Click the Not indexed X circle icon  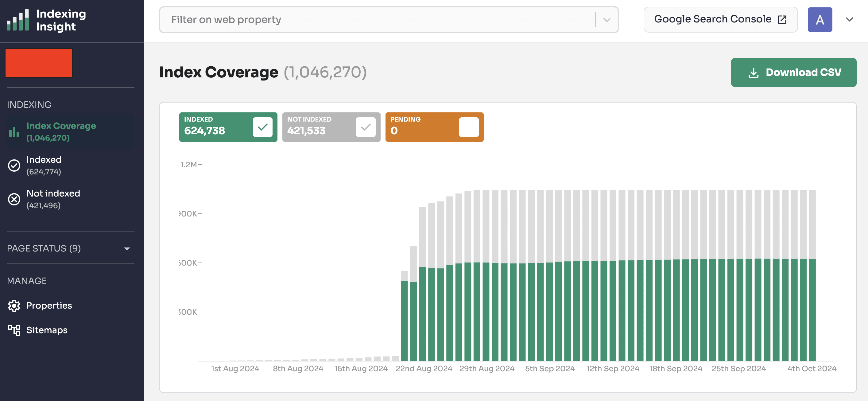pos(14,199)
